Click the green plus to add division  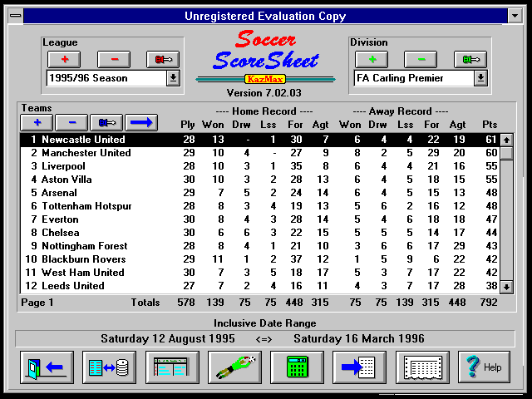(x=372, y=59)
